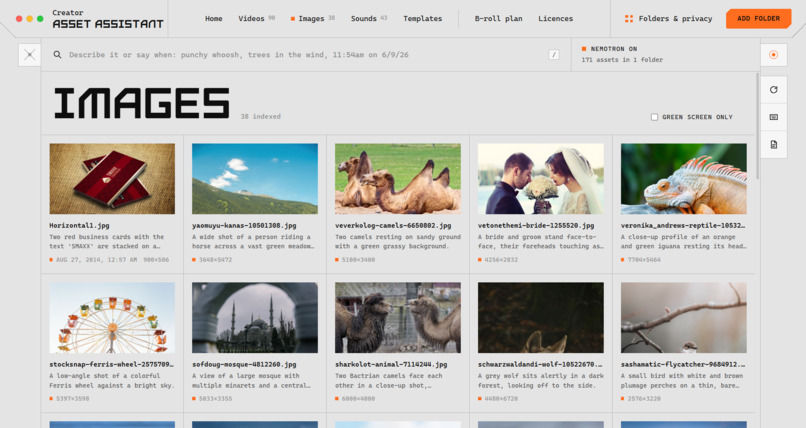
Task: Open the mosque through archway thumbnail
Action: [255, 317]
